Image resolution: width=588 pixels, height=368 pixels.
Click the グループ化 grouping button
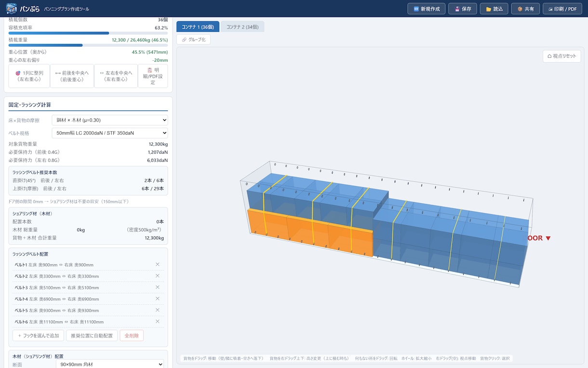(x=193, y=40)
